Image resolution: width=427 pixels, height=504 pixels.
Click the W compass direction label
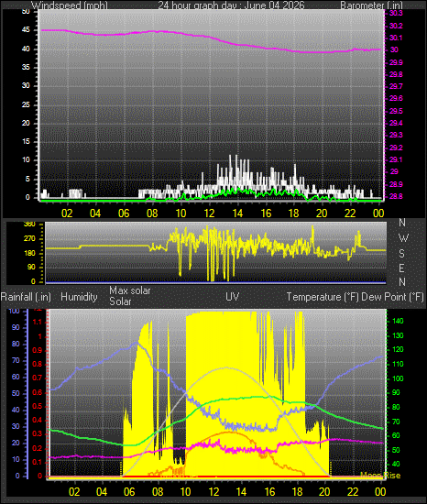point(403,238)
